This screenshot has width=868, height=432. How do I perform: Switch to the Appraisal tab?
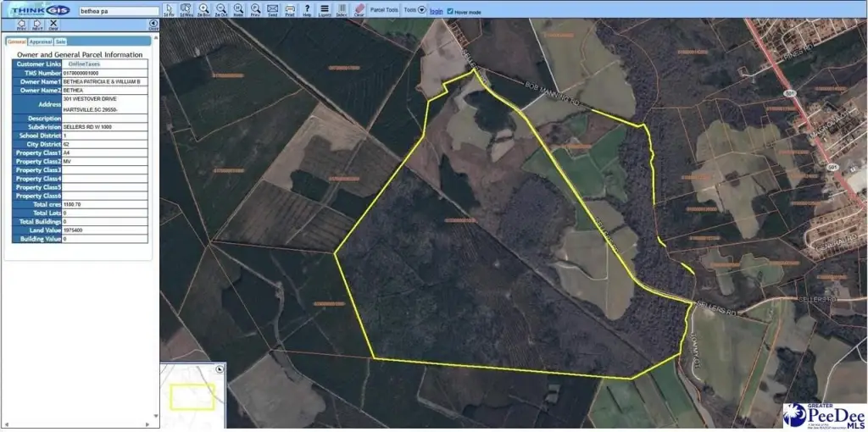click(x=40, y=41)
